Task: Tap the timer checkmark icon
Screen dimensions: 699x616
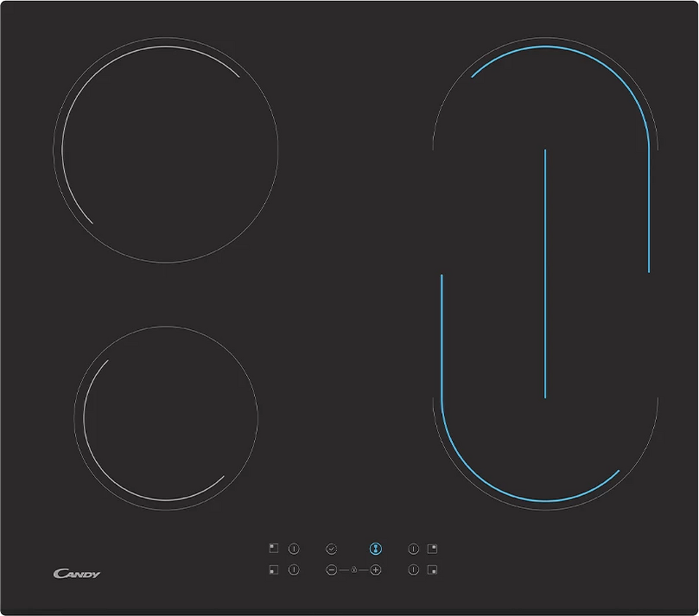Action: tap(331, 548)
